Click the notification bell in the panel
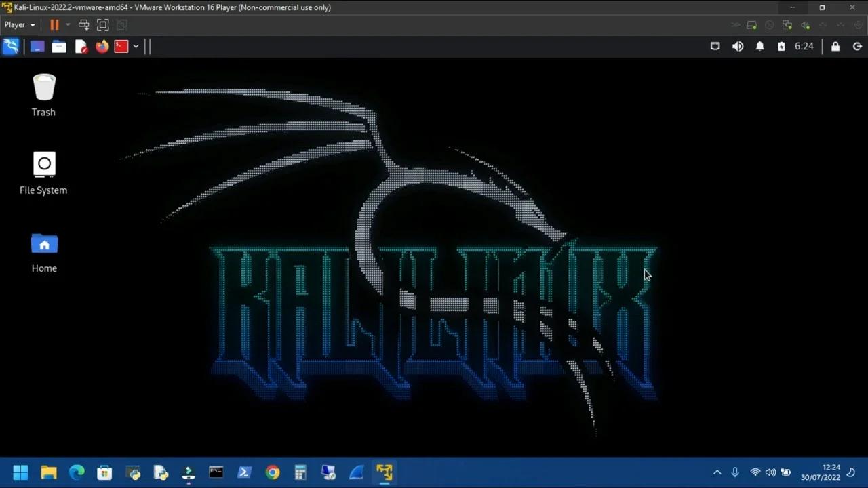This screenshot has height=488, width=868. click(759, 46)
